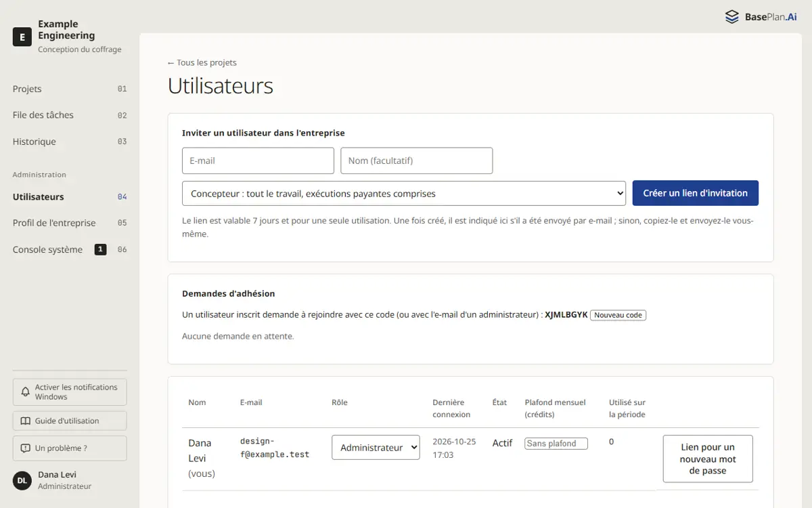Click the used credits value 0
Viewport: 812px width, 508px height.
[612, 442]
